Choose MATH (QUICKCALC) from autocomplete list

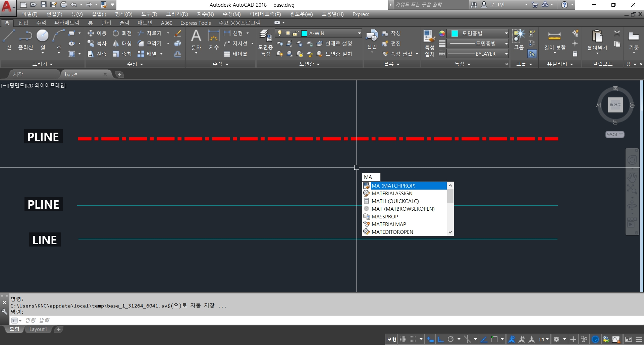[405, 201]
